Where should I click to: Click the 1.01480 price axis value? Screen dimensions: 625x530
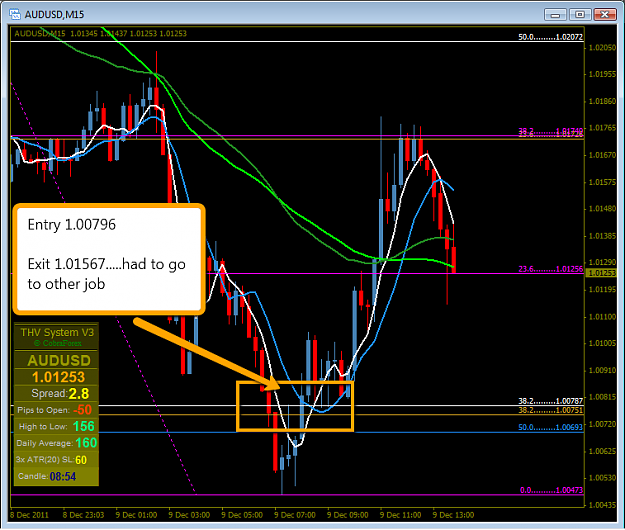(x=602, y=209)
